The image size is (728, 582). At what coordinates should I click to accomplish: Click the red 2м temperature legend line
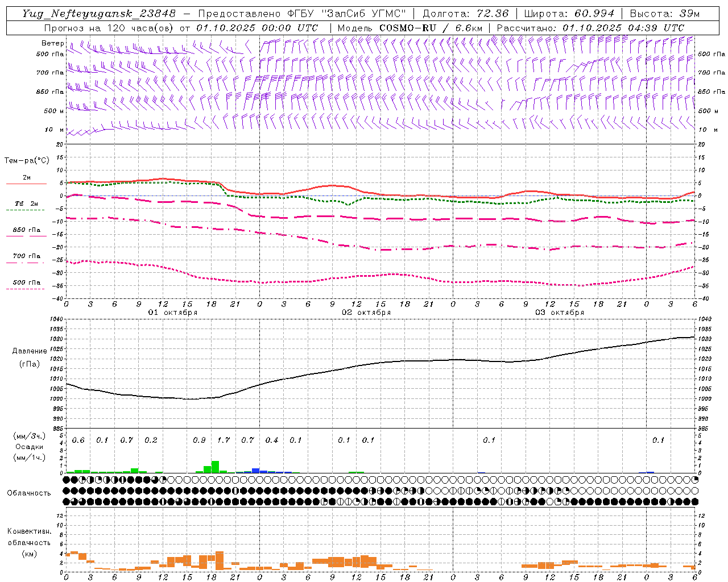[26, 184]
